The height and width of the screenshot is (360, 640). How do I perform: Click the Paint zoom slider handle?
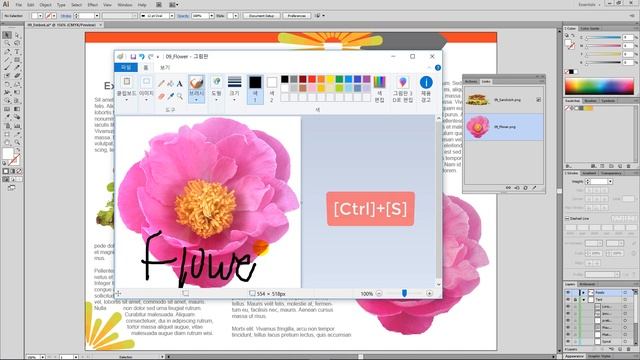pos(404,293)
